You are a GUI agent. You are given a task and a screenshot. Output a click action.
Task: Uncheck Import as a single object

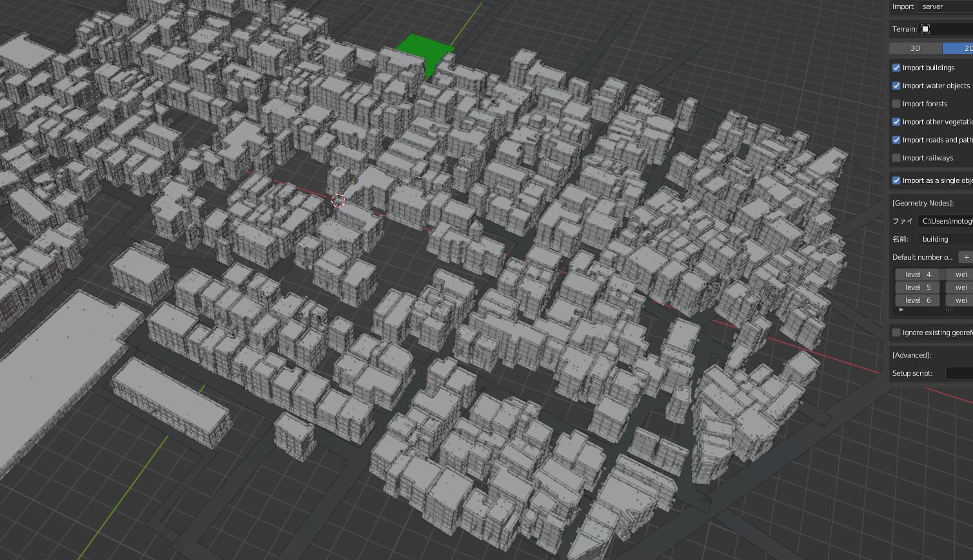point(896,180)
